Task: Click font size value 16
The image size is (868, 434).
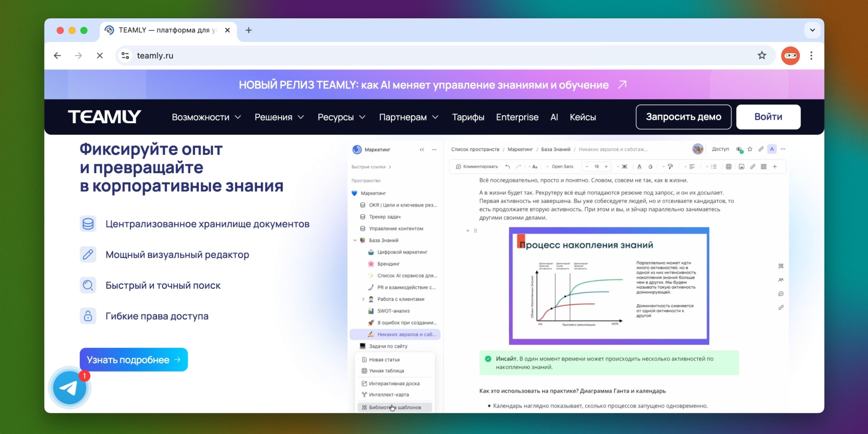Action: coord(596,166)
